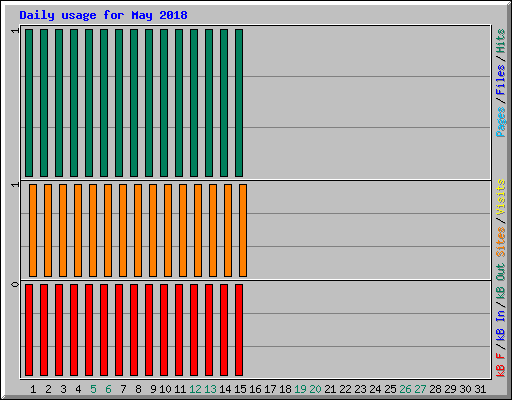This screenshot has width=512, height=400.
Task: Click the cyan 'Pages' legend label
Action: (x=500, y=122)
